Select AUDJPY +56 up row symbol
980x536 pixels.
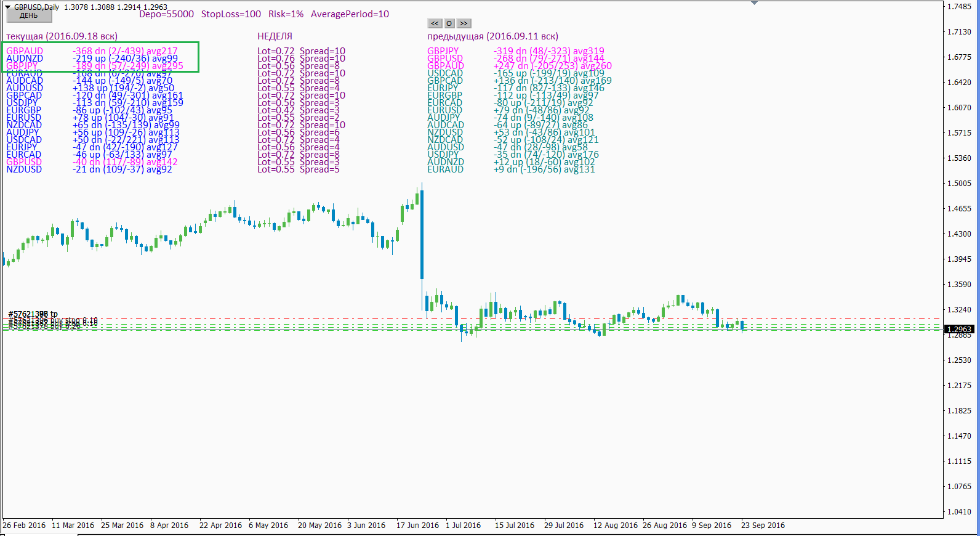pos(23,132)
